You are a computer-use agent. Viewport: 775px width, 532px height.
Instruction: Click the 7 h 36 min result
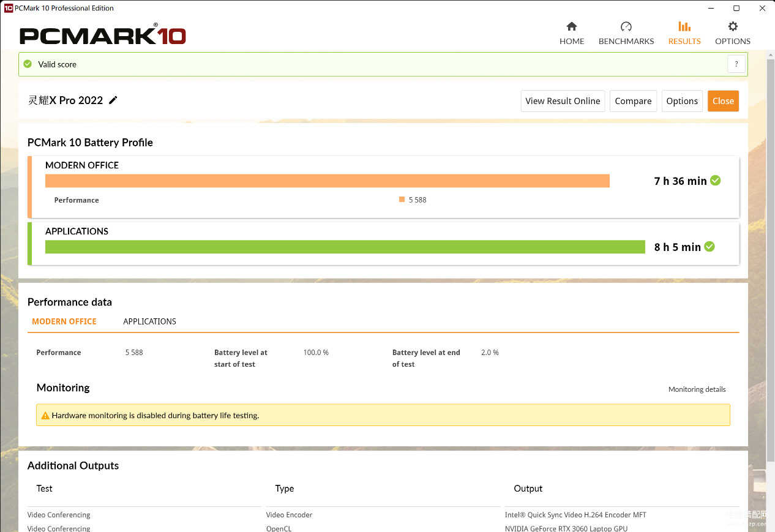point(680,181)
